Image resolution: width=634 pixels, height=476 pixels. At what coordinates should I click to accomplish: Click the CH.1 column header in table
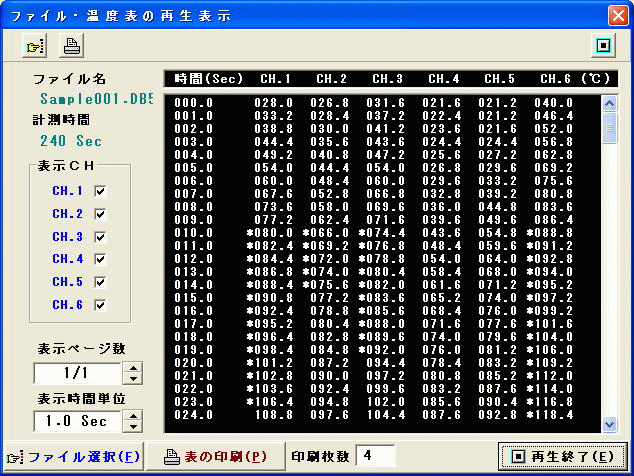click(275, 78)
